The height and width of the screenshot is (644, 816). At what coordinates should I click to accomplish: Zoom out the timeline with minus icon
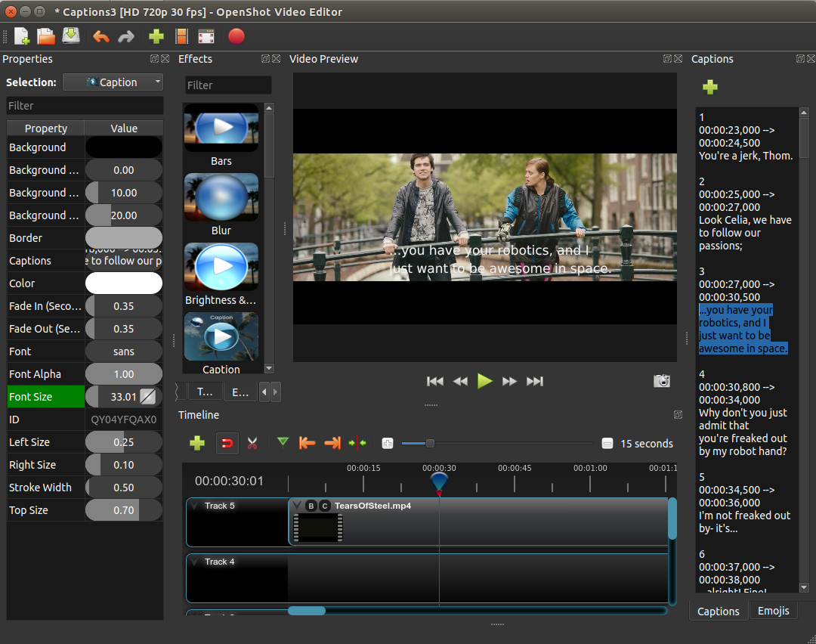(x=607, y=444)
